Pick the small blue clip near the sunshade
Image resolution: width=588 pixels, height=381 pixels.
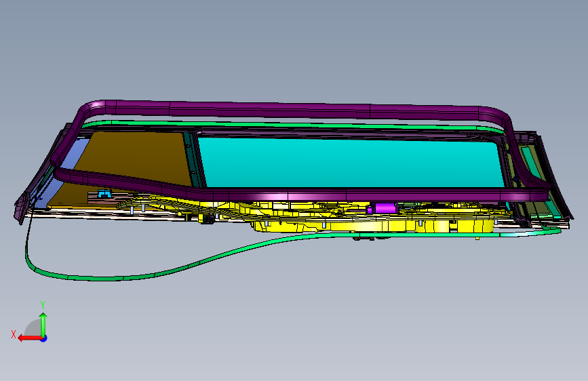coord(104,193)
